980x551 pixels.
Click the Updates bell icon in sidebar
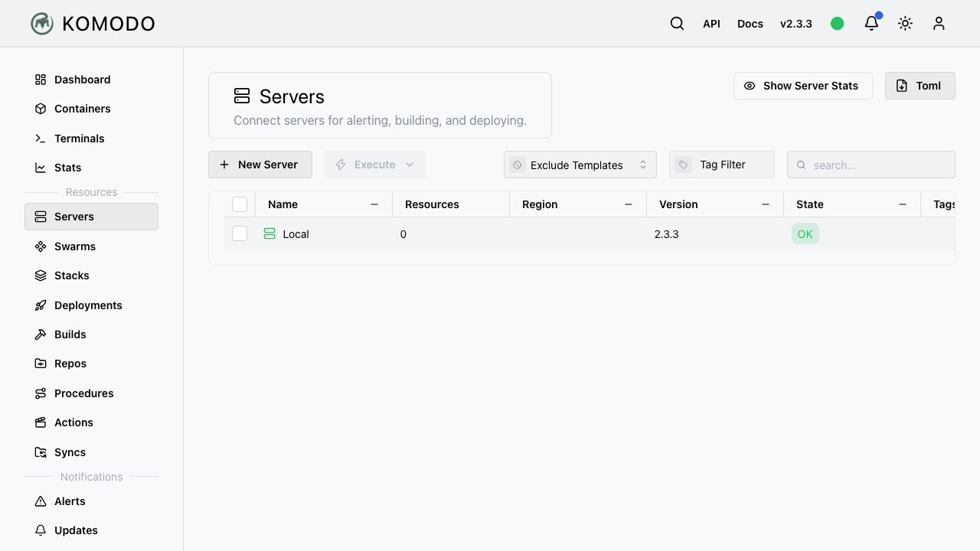(x=41, y=530)
